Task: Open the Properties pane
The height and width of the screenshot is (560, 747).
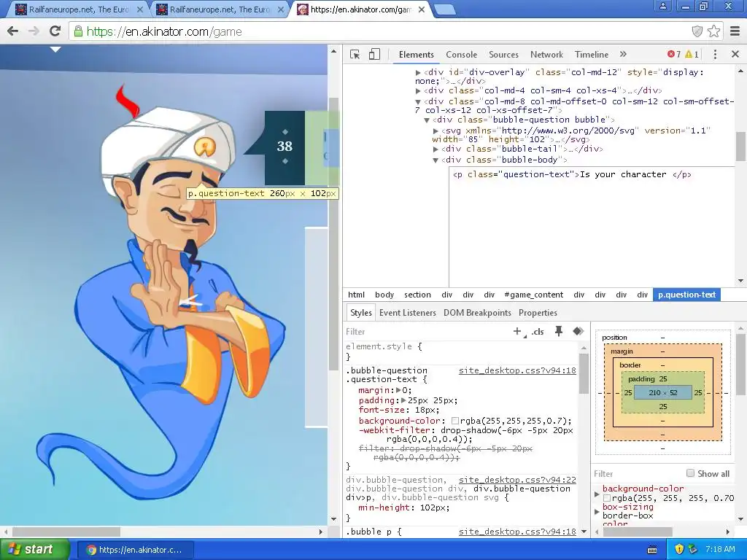Action: coord(538,313)
